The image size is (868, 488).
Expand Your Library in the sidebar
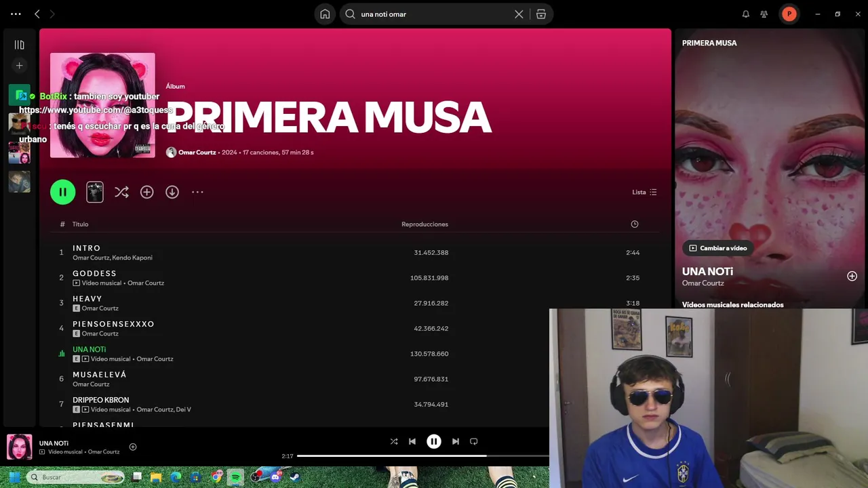[19, 45]
